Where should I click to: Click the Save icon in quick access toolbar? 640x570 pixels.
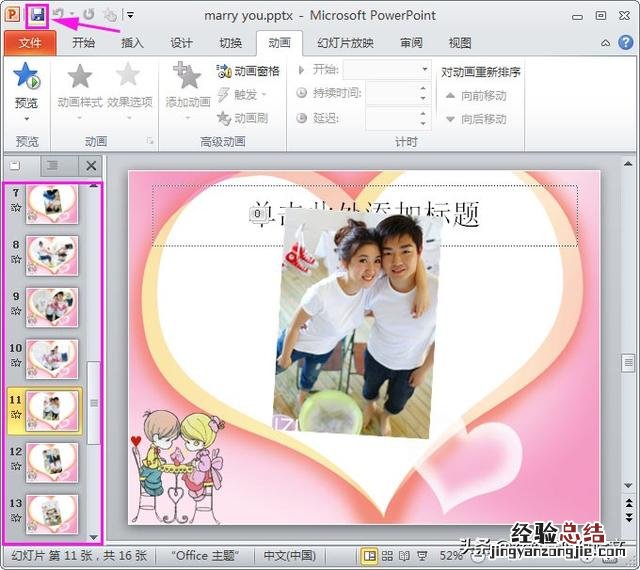(37, 15)
